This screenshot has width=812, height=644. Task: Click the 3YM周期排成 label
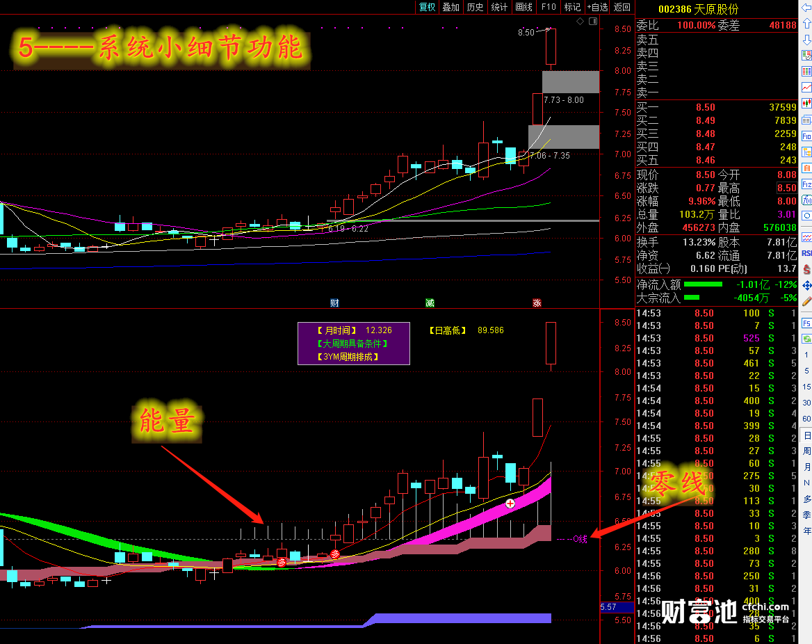[348, 357]
